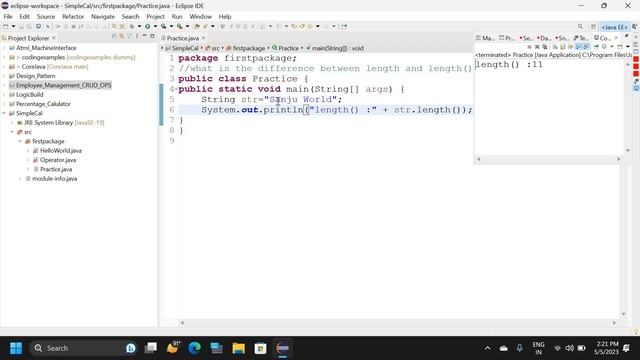The image size is (640, 360).
Task: Click the New file toolbar icon
Action: coord(5,26)
